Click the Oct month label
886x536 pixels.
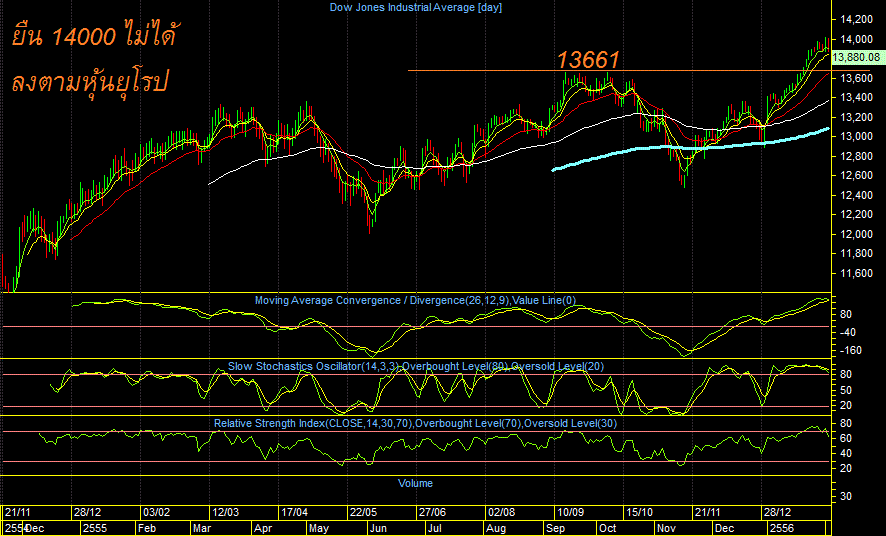tap(607, 529)
